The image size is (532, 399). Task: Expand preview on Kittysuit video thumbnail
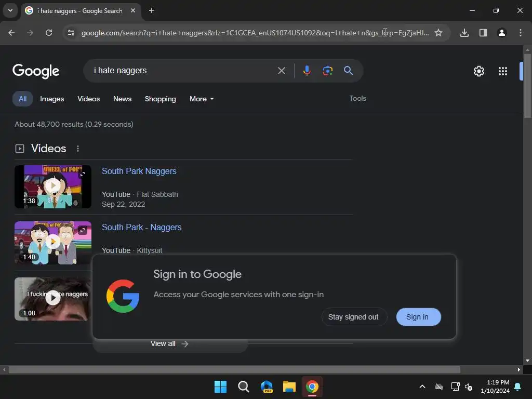pyautogui.click(x=83, y=230)
